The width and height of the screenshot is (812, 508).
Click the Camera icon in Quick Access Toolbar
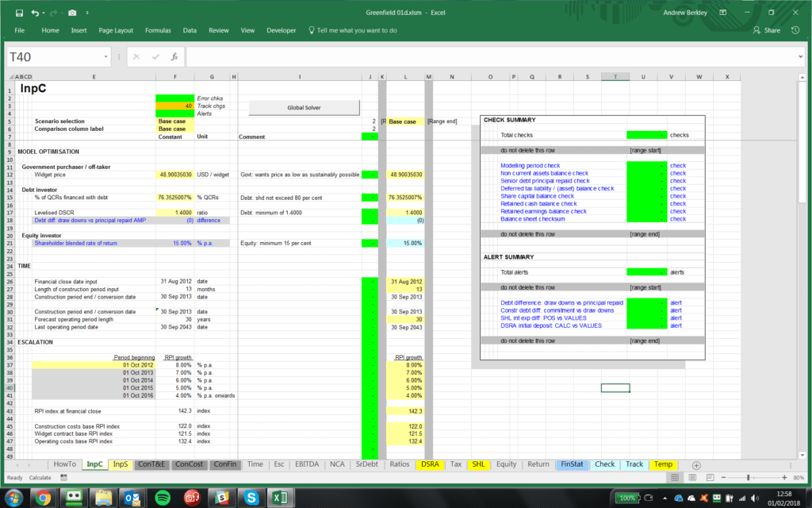(x=72, y=13)
